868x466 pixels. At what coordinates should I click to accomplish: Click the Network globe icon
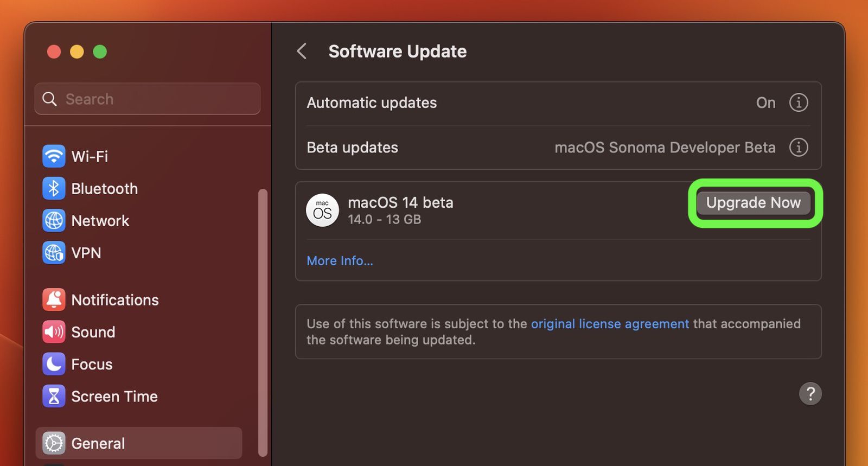pyautogui.click(x=54, y=220)
